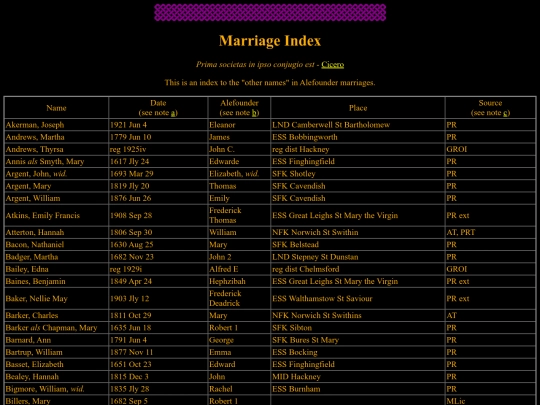Click the date 1921 Jun 4
This screenshot has height=405, width=540.
128,125
